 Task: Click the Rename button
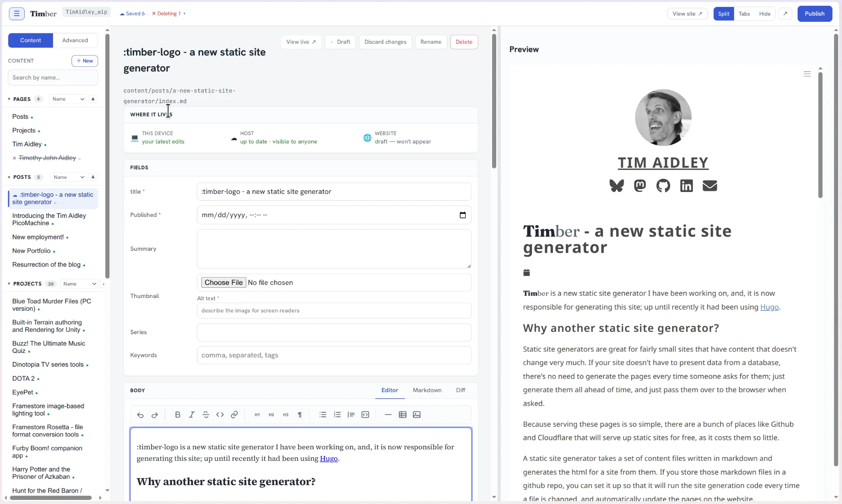(x=431, y=42)
